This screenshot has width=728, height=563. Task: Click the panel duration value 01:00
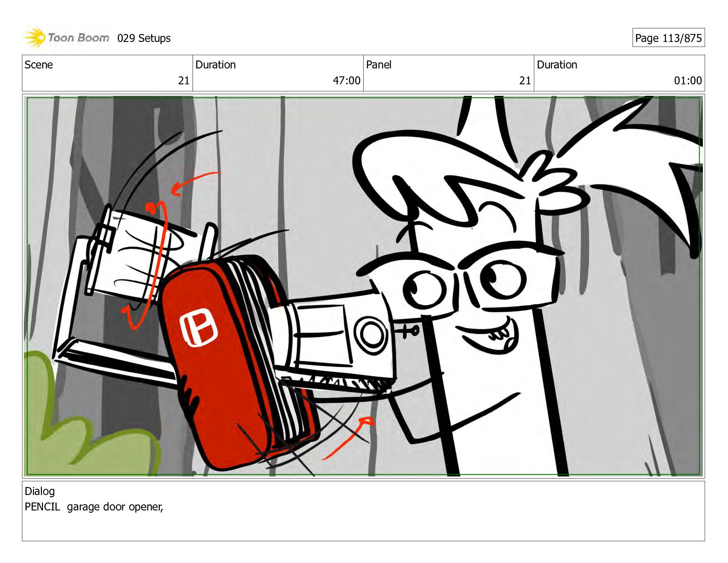(x=687, y=81)
